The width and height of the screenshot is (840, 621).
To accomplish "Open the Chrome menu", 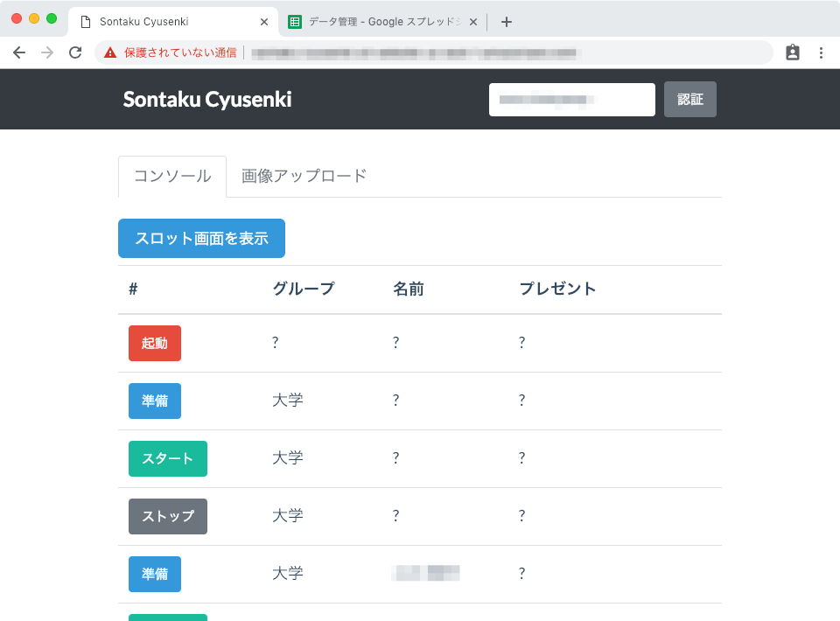I will tap(821, 52).
